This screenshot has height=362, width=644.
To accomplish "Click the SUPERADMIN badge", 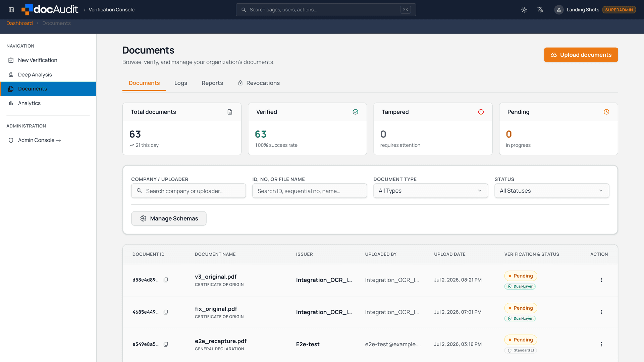I will (619, 10).
